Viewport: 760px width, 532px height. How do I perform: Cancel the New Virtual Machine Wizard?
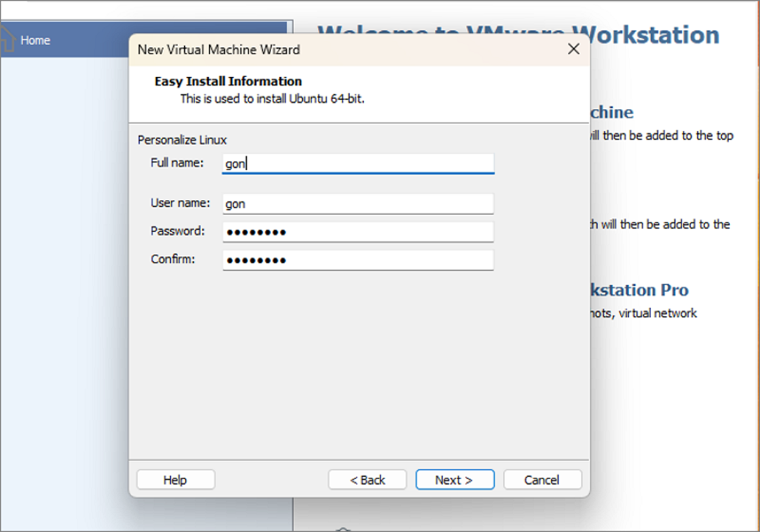[x=542, y=480]
